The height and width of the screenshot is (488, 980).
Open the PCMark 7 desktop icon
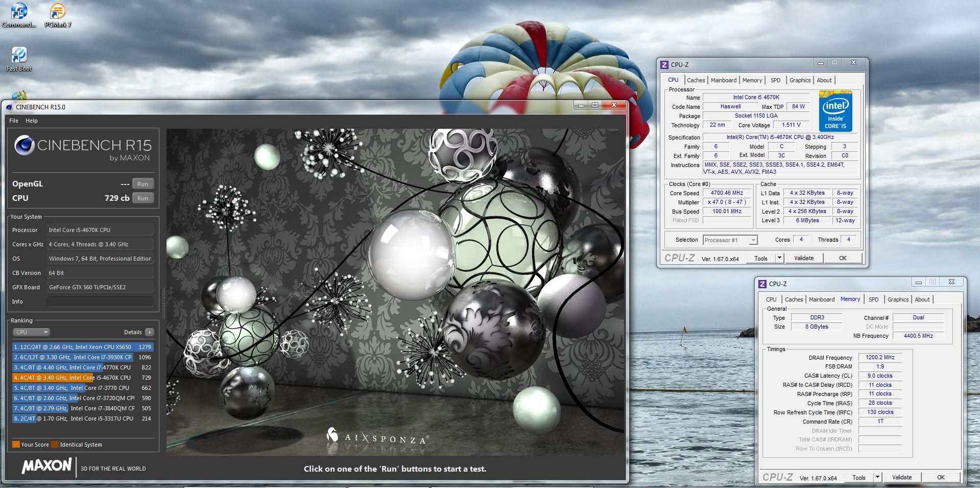coord(58,14)
